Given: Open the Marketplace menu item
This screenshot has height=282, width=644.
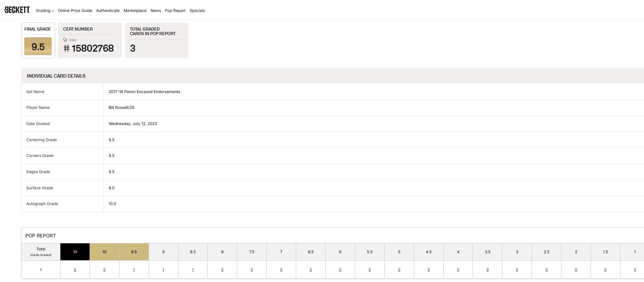Looking at the screenshot, I should (x=135, y=11).
